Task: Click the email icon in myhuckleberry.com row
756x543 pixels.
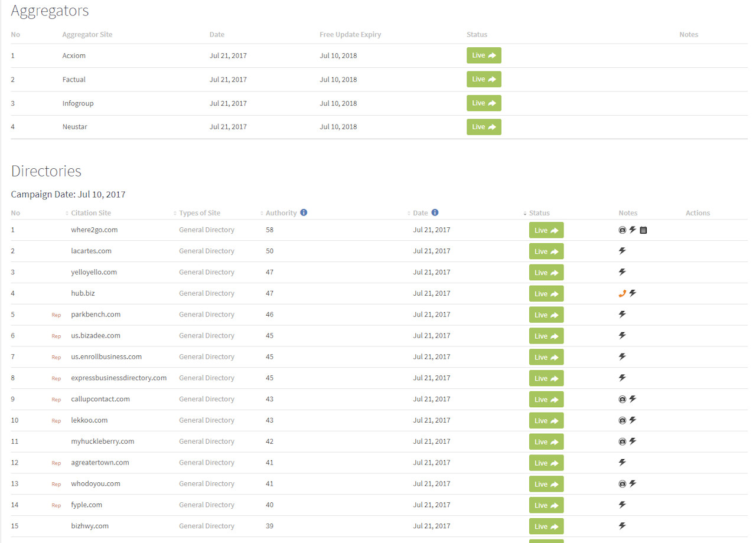Action: (x=622, y=441)
